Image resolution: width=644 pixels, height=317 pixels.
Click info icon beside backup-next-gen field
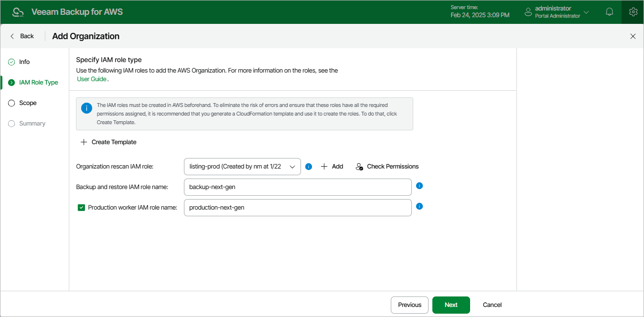(419, 186)
